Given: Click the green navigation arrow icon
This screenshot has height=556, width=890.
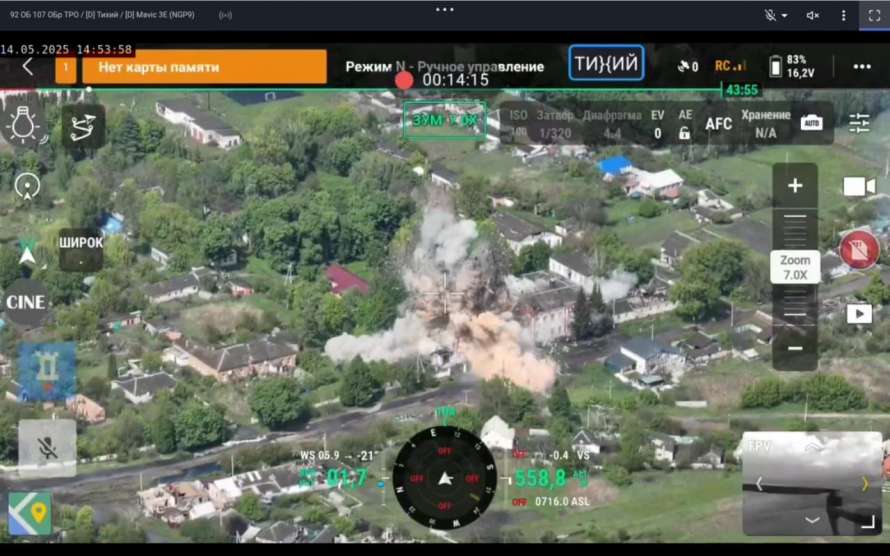Looking at the screenshot, I should click(27, 253).
